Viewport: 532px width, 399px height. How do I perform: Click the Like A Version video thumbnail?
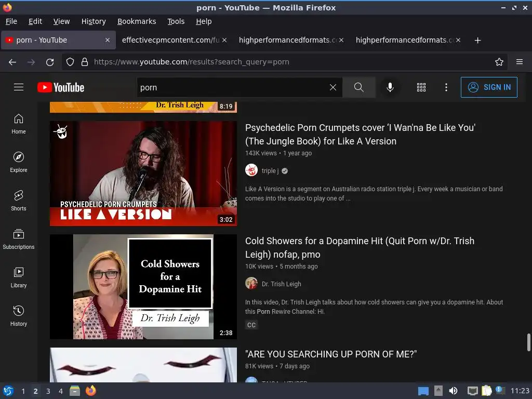(143, 174)
